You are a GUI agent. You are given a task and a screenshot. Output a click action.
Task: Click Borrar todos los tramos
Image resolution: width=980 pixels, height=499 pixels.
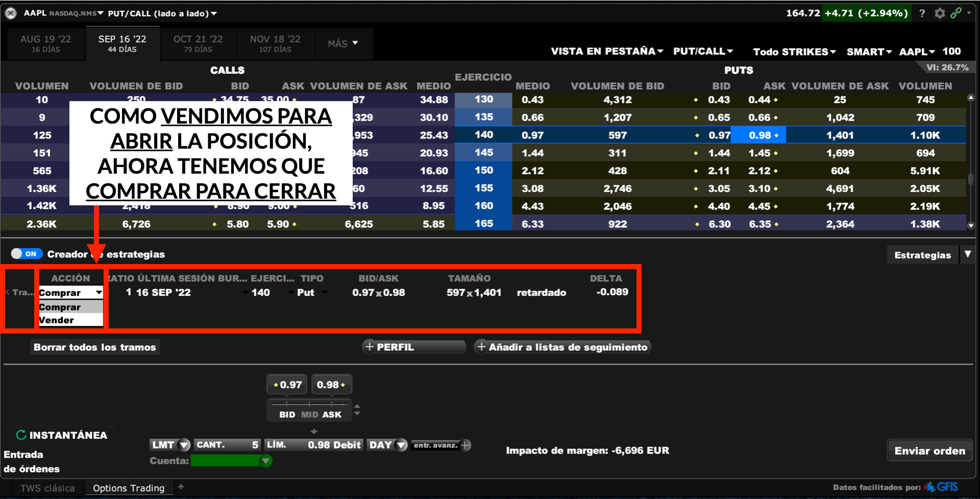click(x=95, y=347)
